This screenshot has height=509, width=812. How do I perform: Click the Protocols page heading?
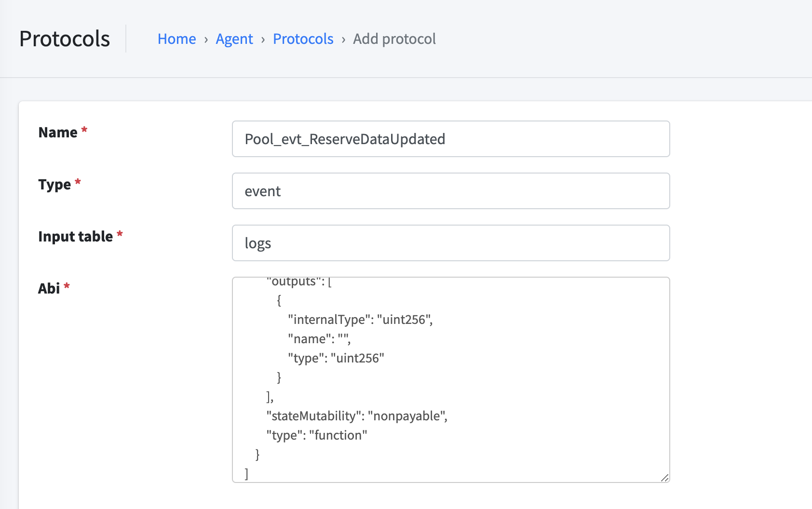tap(65, 39)
